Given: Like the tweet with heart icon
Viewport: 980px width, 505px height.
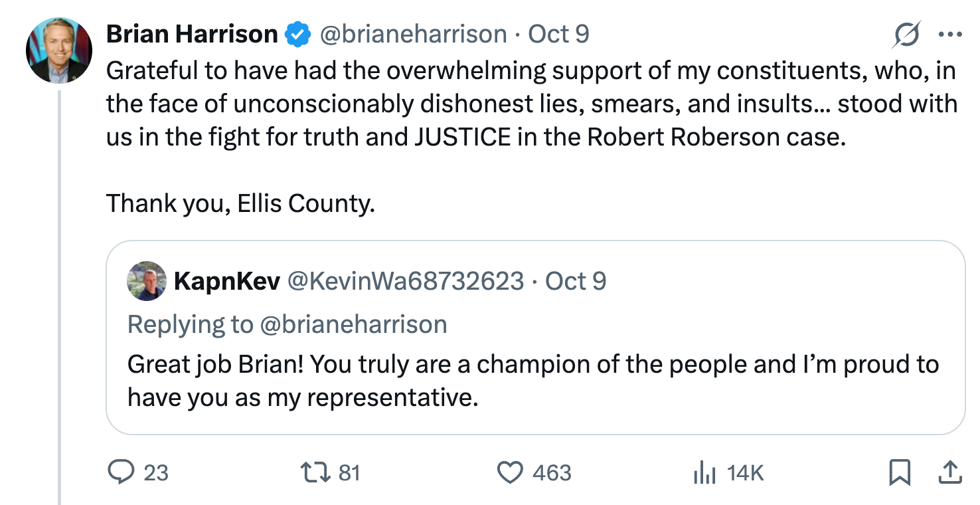Looking at the screenshot, I should click(510, 472).
